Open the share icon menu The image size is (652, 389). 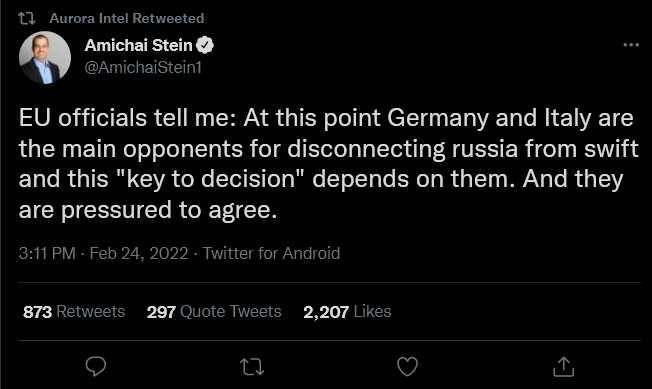[x=563, y=366]
